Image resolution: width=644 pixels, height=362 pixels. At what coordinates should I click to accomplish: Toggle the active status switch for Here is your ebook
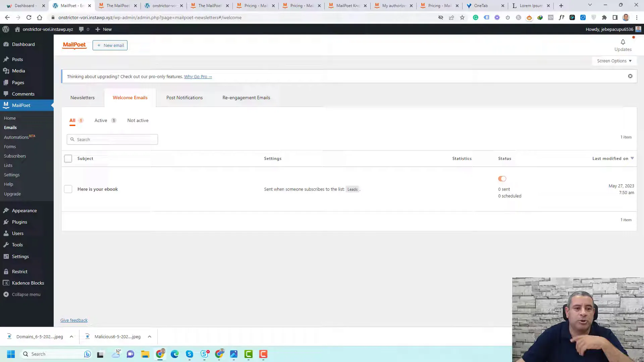click(502, 179)
